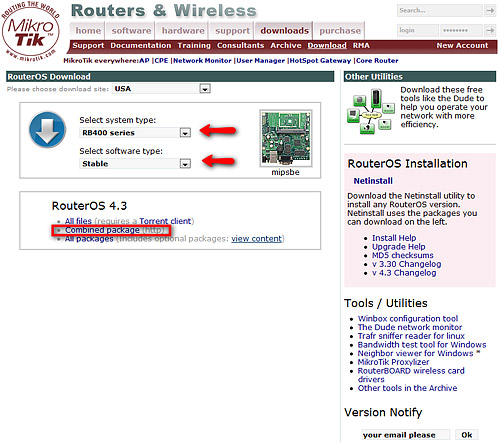Open Documentation in the submenu
500x443 pixels.
tap(141, 45)
